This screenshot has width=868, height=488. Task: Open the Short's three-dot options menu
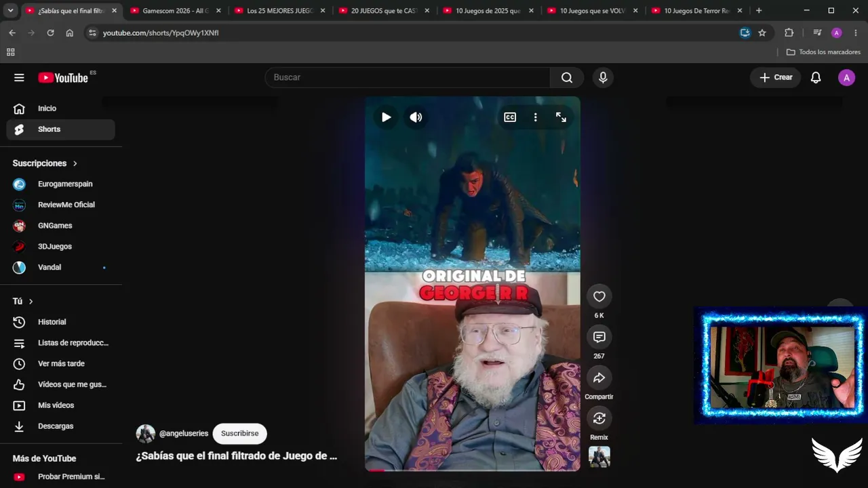(535, 117)
